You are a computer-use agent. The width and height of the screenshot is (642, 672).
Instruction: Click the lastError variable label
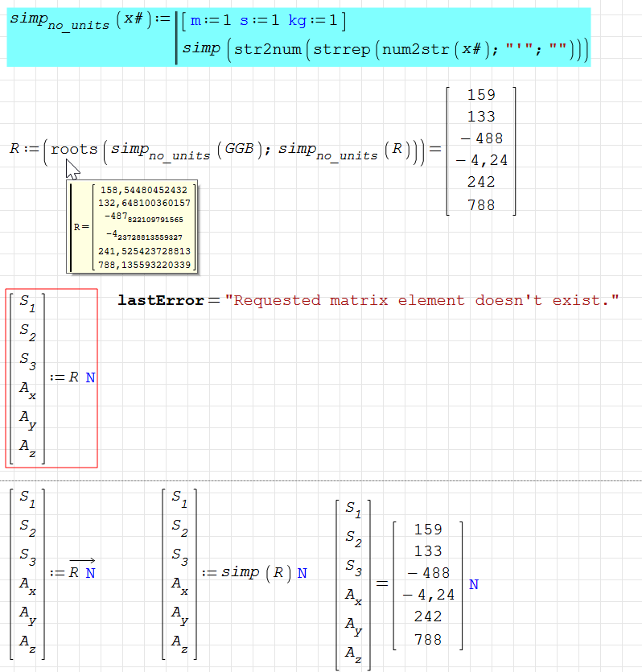coord(160,300)
